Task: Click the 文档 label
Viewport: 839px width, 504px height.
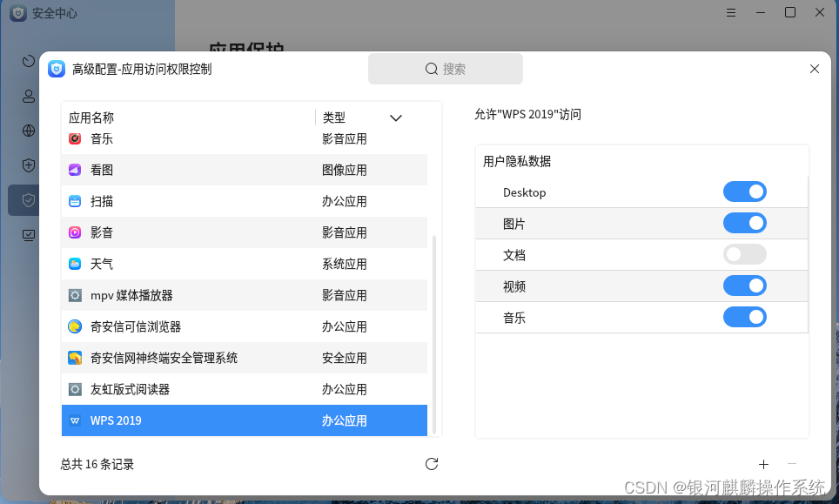Action: (x=514, y=255)
